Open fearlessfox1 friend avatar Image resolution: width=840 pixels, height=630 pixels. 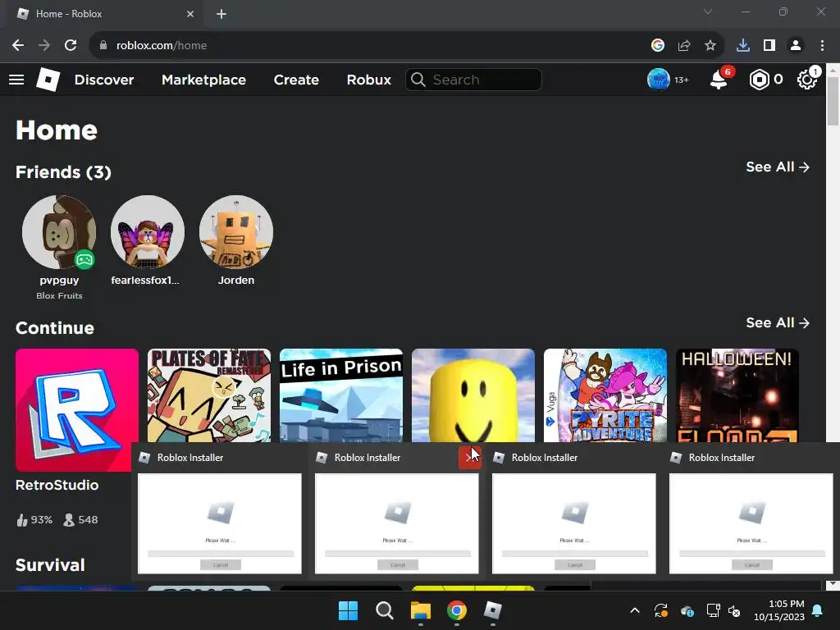pos(148,231)
